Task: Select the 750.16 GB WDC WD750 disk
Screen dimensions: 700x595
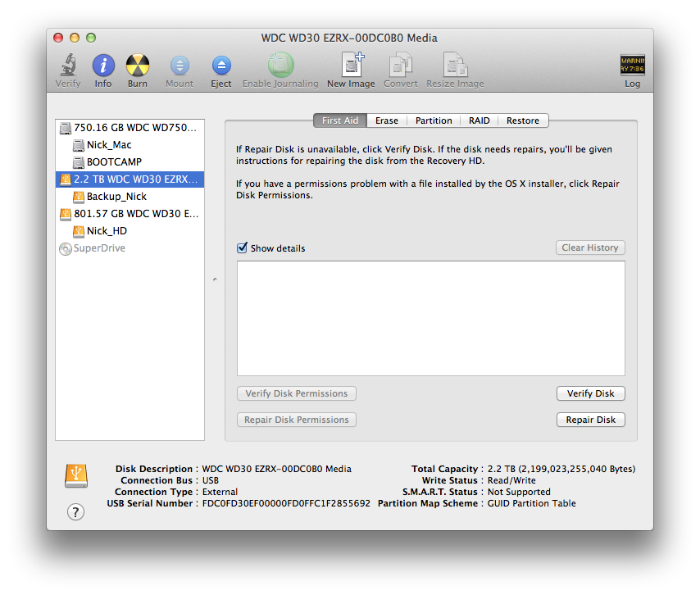Action: (130, 128)
